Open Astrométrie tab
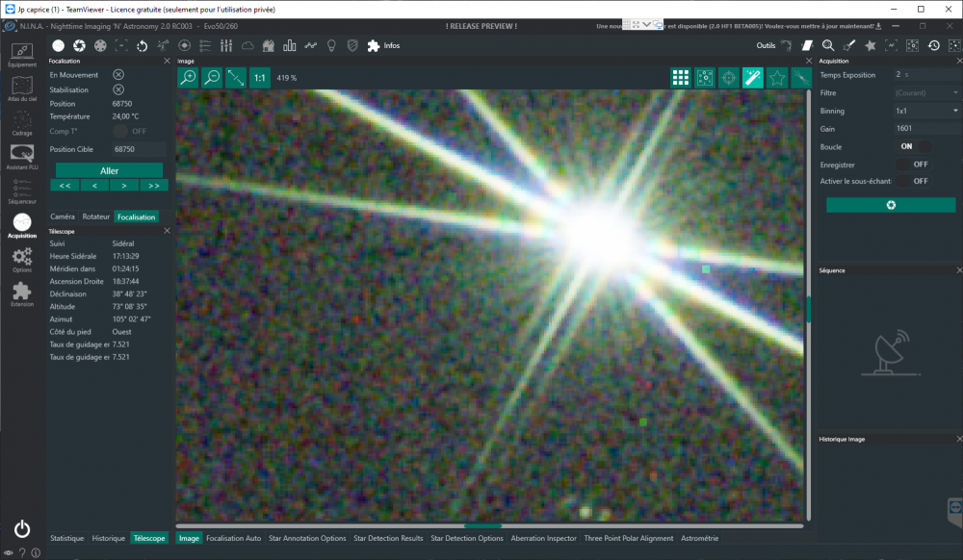963x560 pixels. pos(699,538)
